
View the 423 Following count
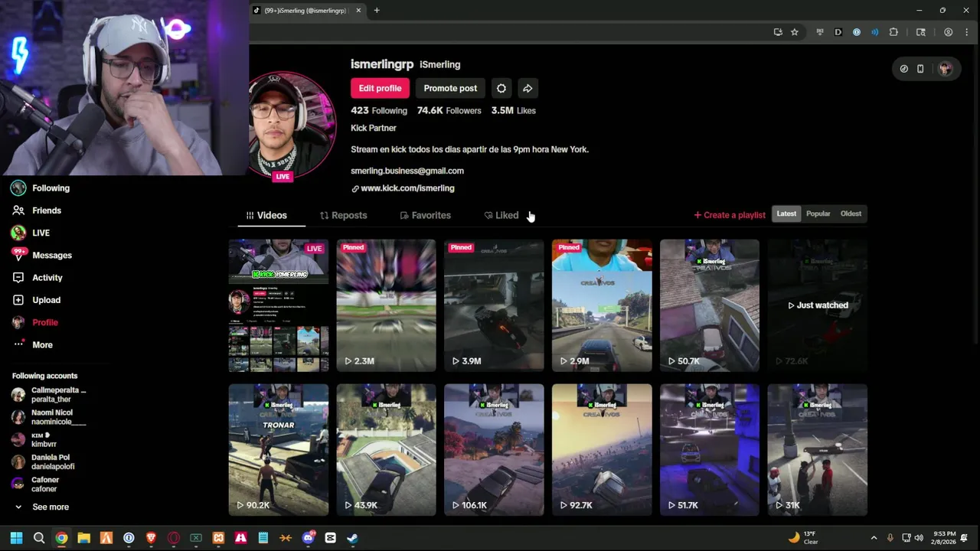pyautogui.click(x=379, y=111)
